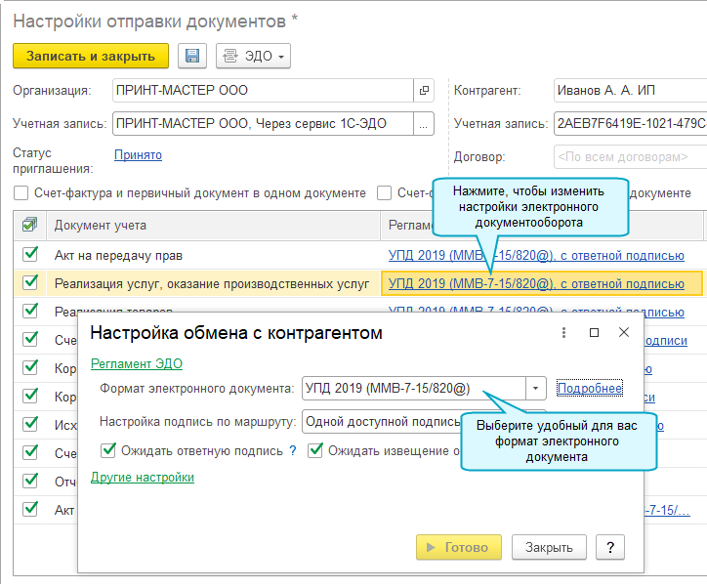Viewport: 707px width, 588px height.
Task: Open Настройка подпись по маршруту combo box
Action: 381,421
